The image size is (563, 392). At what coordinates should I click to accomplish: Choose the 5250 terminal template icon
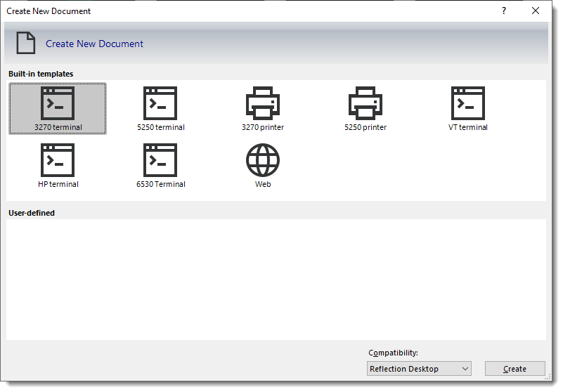point(160,103)
